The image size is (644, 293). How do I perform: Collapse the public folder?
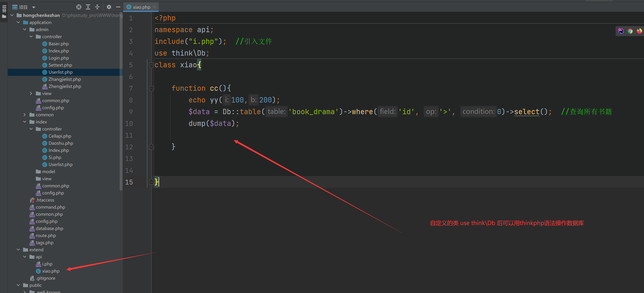point(18,285)
